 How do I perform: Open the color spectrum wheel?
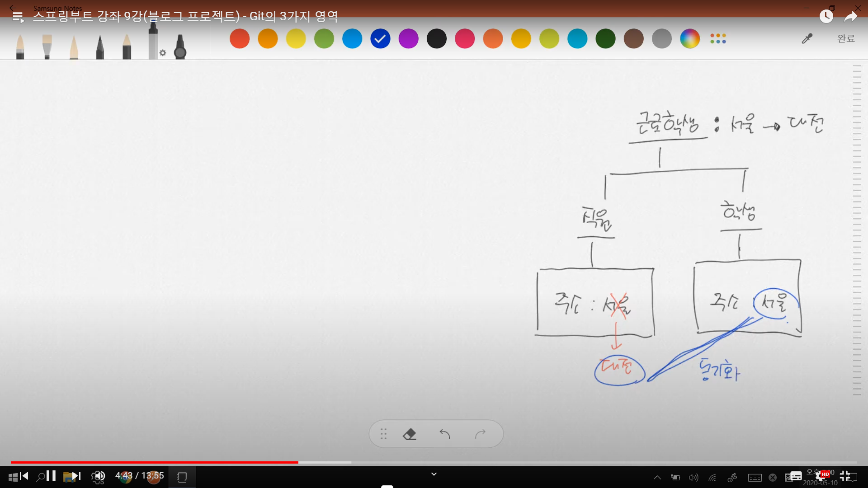coord(690,39)
